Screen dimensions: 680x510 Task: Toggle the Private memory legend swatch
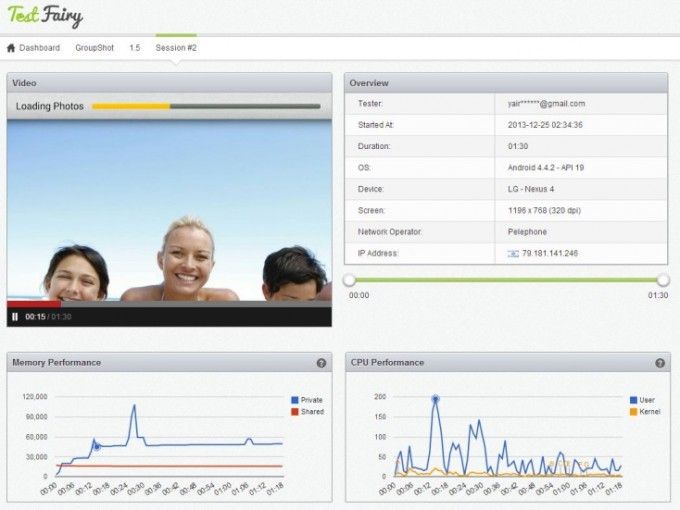(x=295, y=400)
